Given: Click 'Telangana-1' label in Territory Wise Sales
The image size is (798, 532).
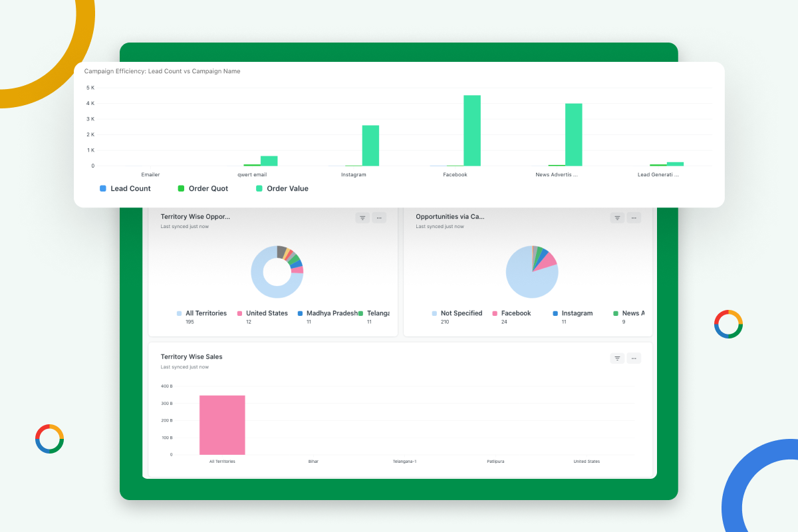Looking at the screenshot, I should tap(404, 462).
